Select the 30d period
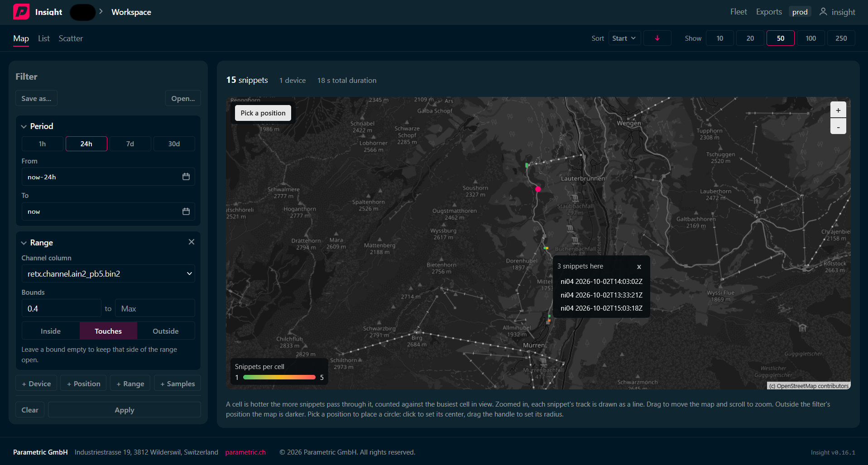This screenshot has width=868, height=465. (174, 144)
